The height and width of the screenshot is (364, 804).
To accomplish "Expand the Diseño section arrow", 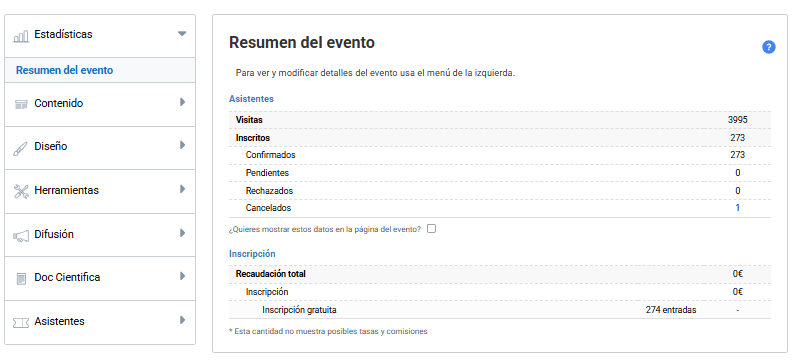I will coord(183,145).
